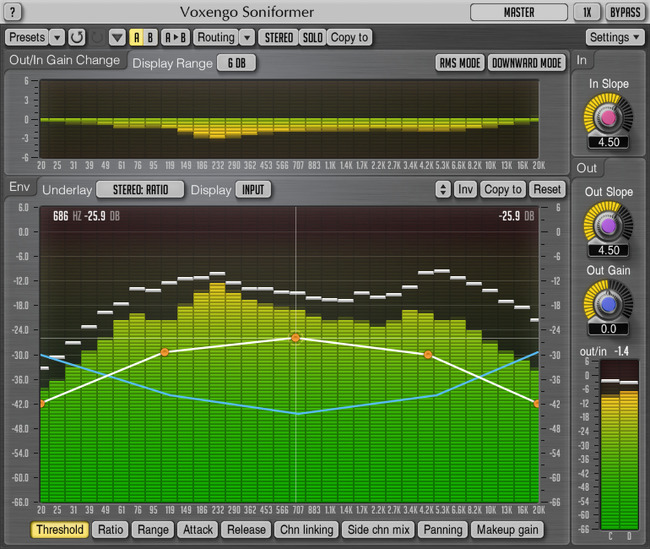650x549 pixels.
Task: Select the Release envelope tab
Action: 246,530
